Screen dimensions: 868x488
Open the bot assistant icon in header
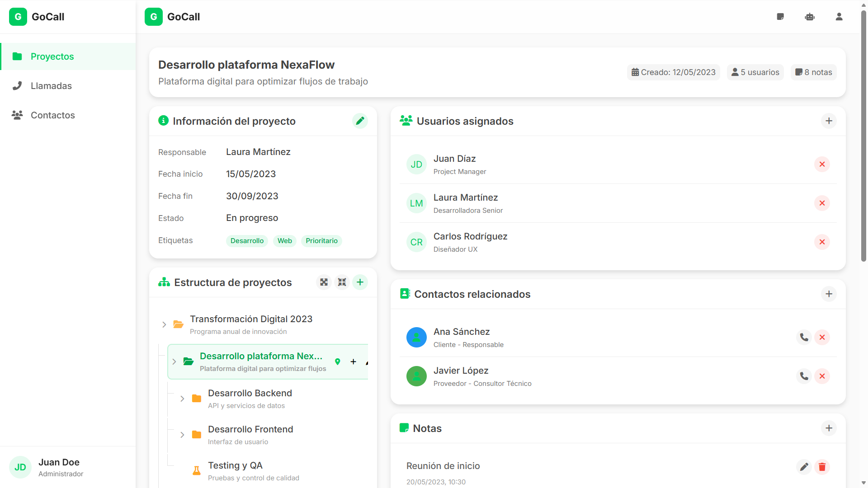pyautogui.click(x=810, y=17)
